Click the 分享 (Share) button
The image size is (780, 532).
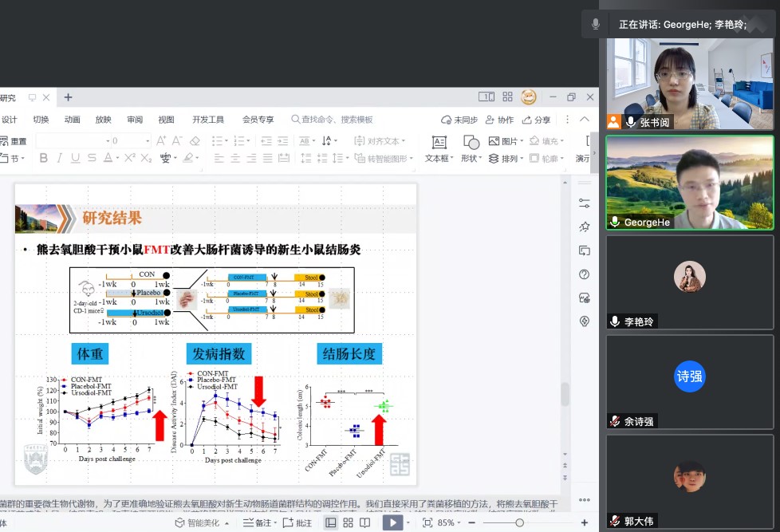click(537, 120)
